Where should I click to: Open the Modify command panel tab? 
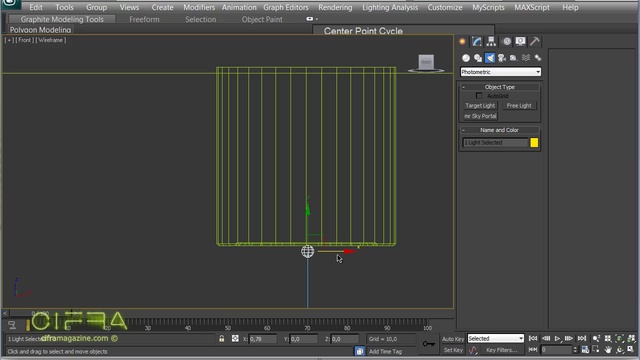coord(477,41)
